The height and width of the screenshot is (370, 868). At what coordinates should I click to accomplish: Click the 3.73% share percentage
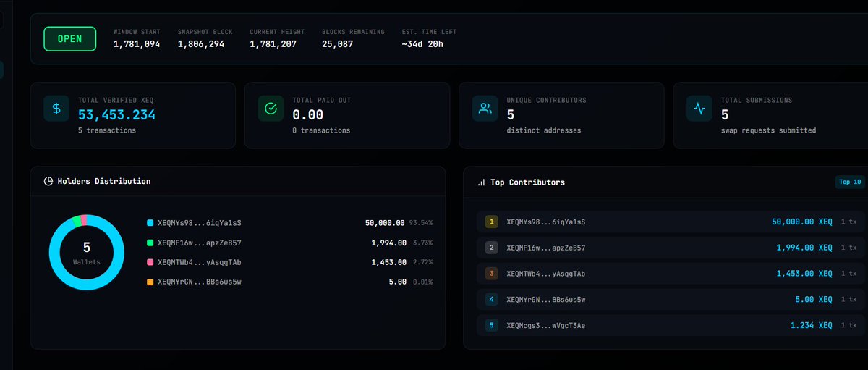coord(423,243)
